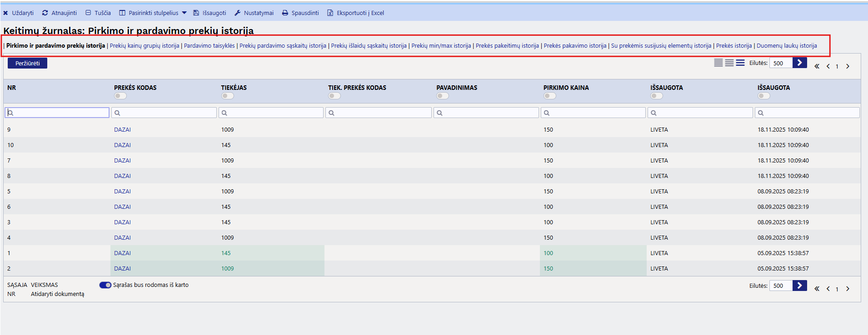The height and width of the screenshot is (335, 868).
Task: Apply row count with top Eilutės arrow button
Action: click(799, 63)
